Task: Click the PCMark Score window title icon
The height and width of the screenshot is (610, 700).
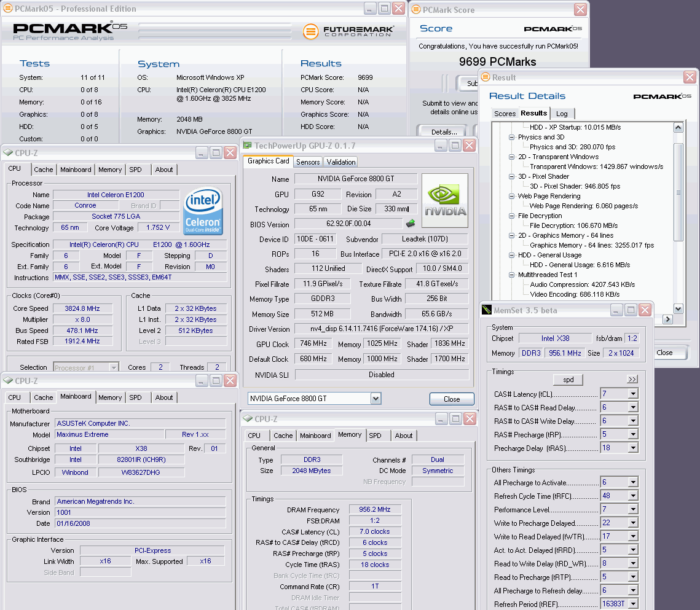Action: [415, 9]
